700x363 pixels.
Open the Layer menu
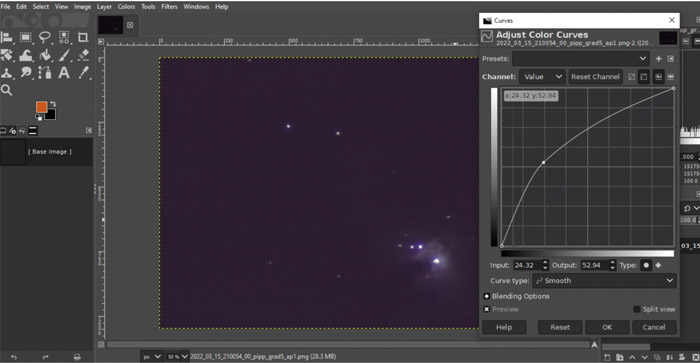tap(104, 7)
